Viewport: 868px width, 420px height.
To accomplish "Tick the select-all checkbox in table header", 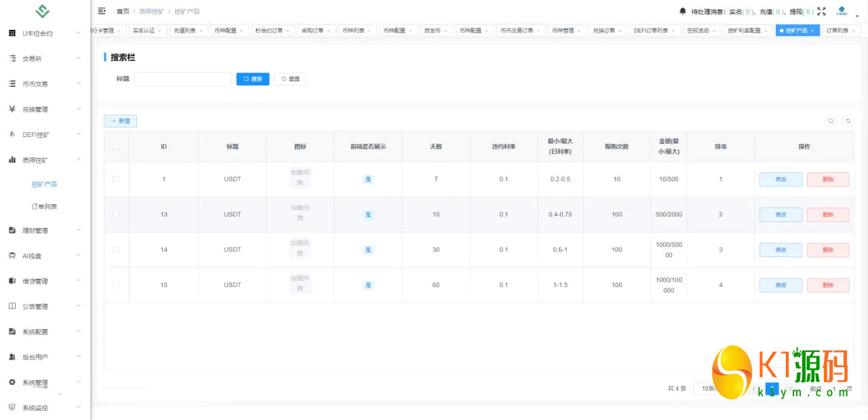I will [x=117, y=146].
